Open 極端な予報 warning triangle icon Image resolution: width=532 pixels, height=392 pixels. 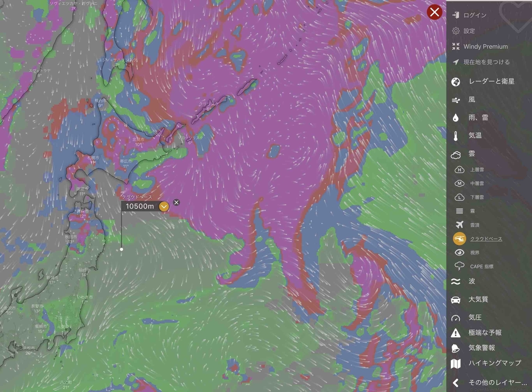point(456,333)
